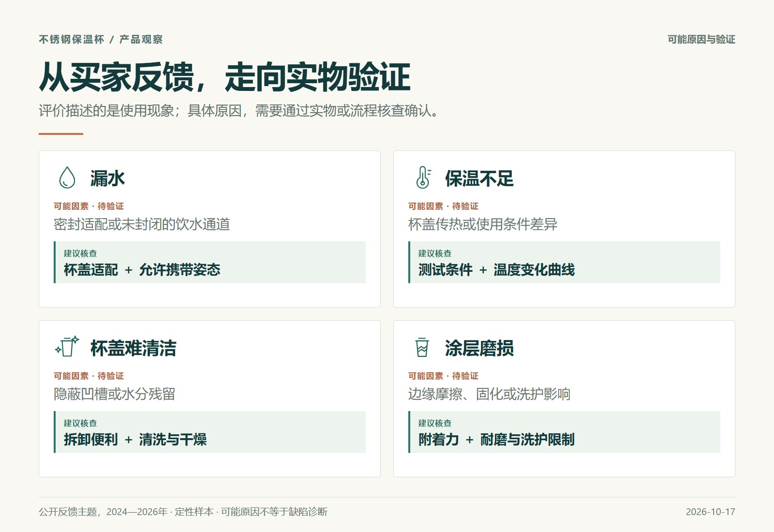Click the subtitle starting with 评价描述的是使用现象

click(x=239, y=111)
